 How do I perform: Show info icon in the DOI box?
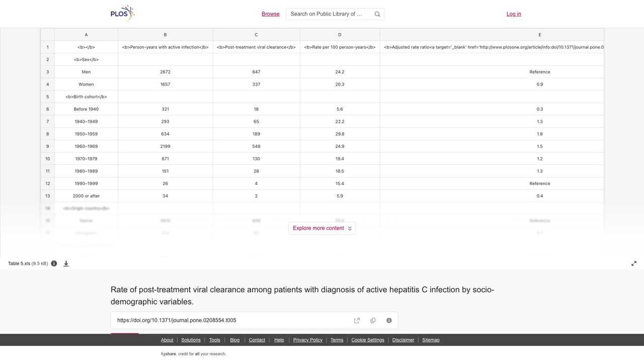pos(389,320)
